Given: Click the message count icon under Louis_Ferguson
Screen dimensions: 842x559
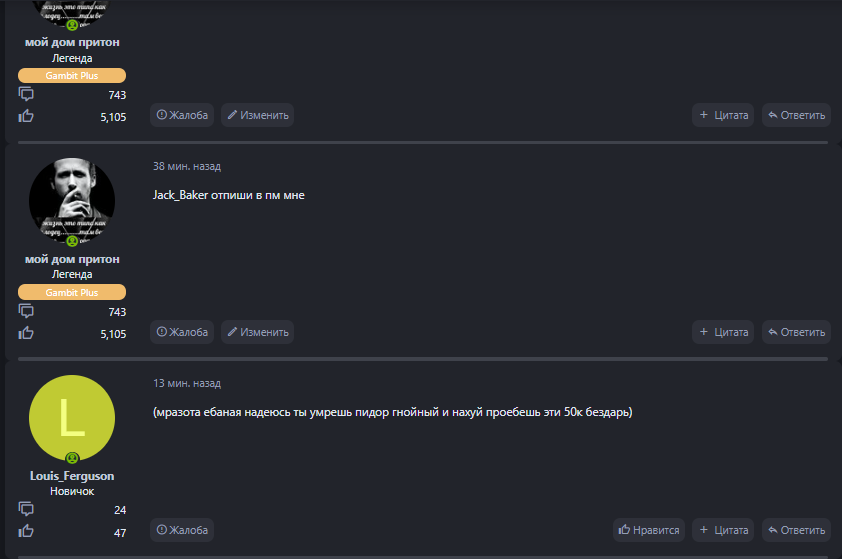Looking at the screenshot, I should pyautogui.click(x=26, y=509).
